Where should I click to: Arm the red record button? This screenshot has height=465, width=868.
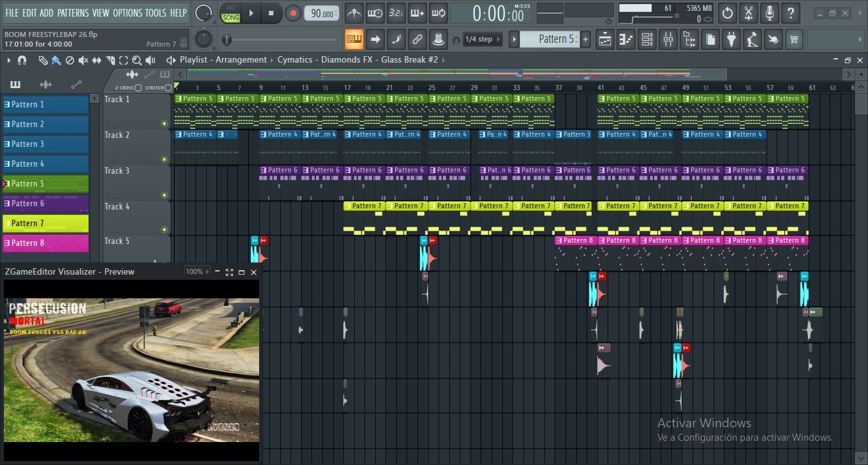click(293, 13)
